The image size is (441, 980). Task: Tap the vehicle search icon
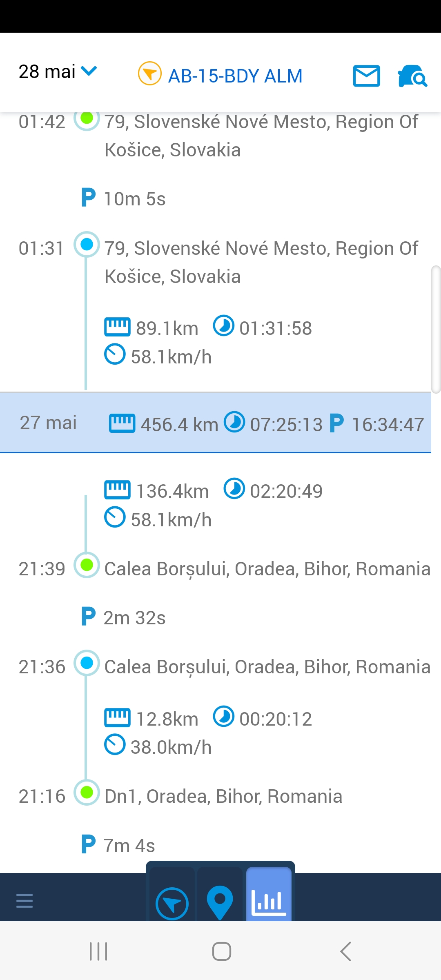(412, 76)
